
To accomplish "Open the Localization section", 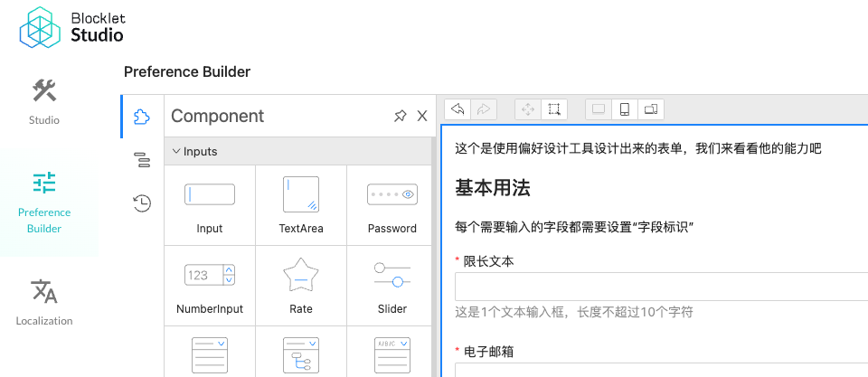I will (43, 302).
